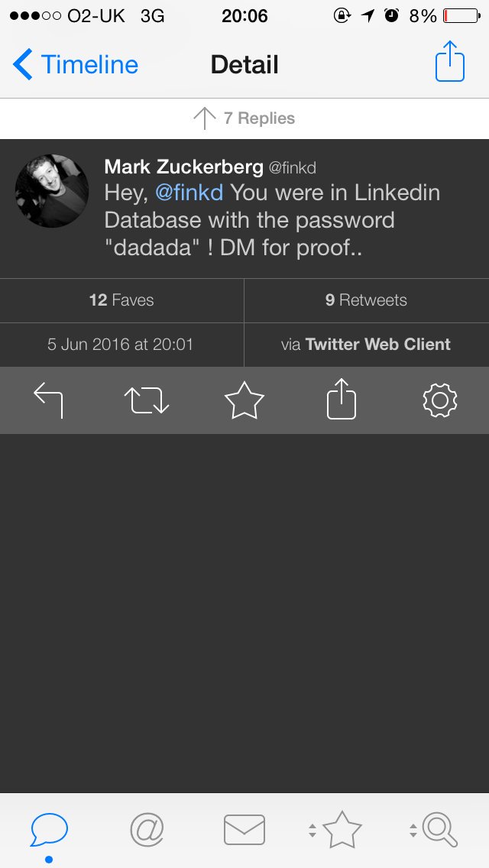
Task: Open tweet share action in the action bar
Action: click(342, 399)
